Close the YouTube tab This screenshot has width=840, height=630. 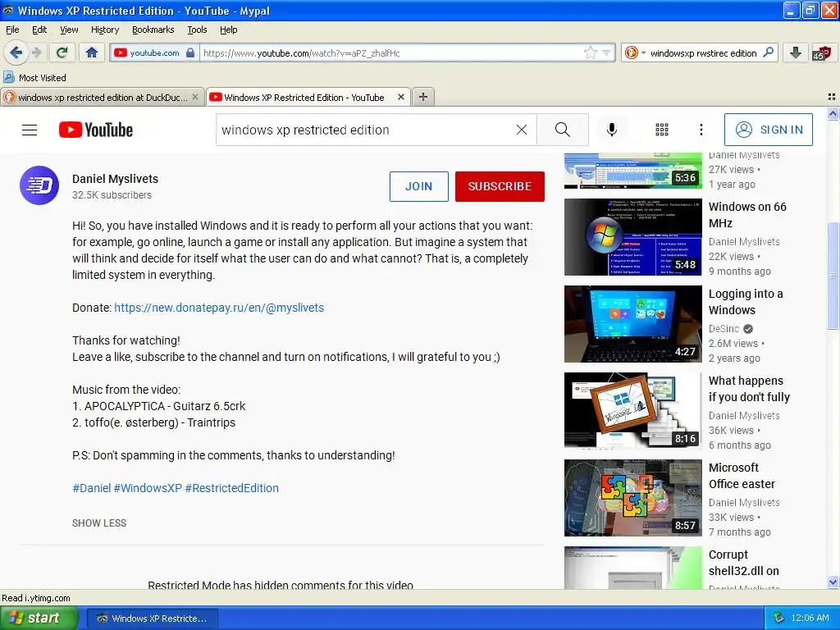click(400, 97)
